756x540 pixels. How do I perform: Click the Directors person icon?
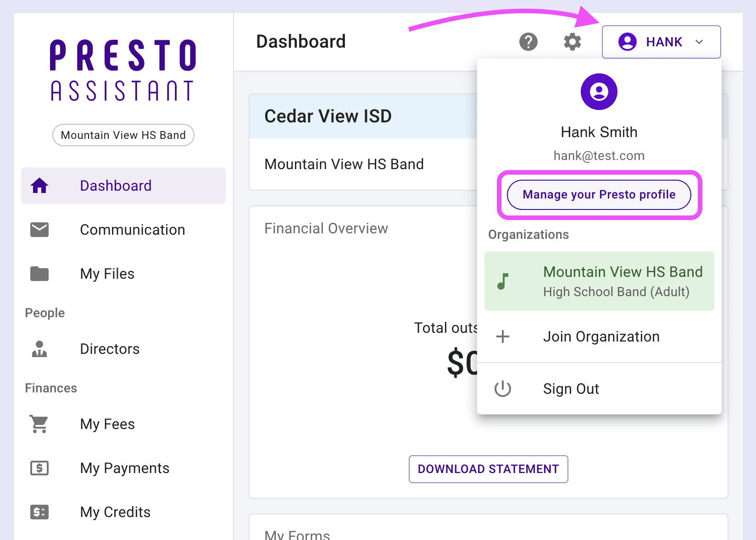[x=39, y=349]
